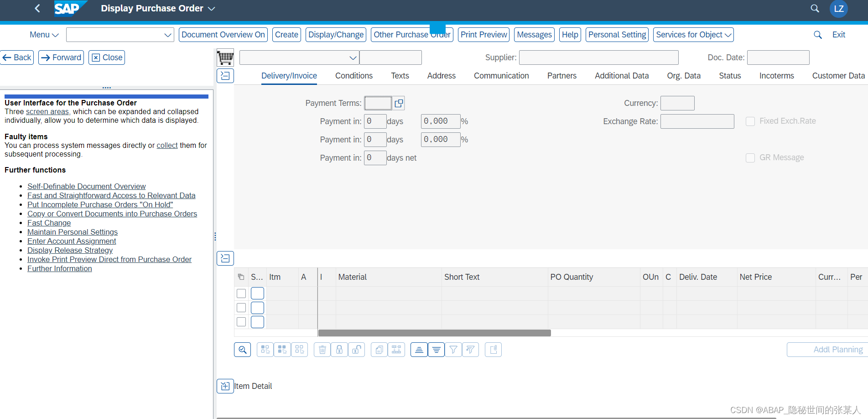
Task: Click the search magnifier in the SAP header
Action: [x=815, y=8]
